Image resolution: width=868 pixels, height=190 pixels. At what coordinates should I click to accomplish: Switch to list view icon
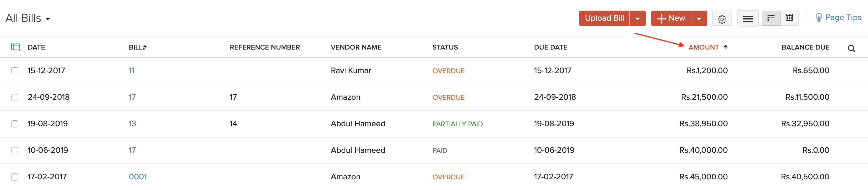[x=771, y=18]
